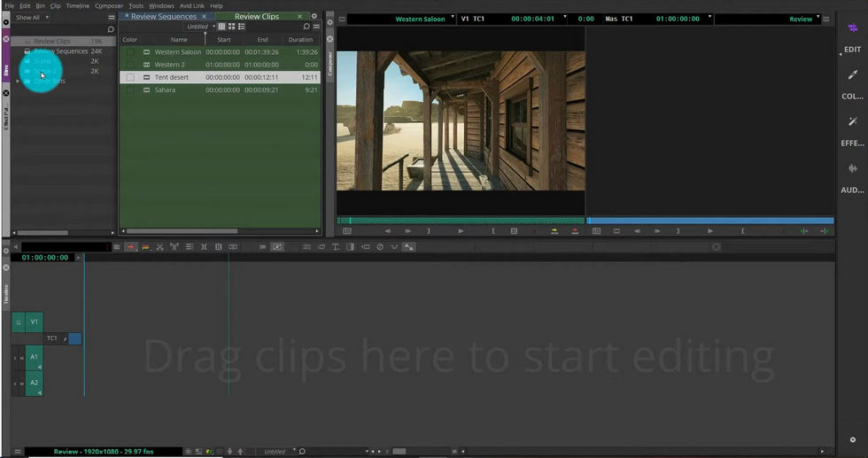Switch to the Review Sequences tab

point(163,17)
